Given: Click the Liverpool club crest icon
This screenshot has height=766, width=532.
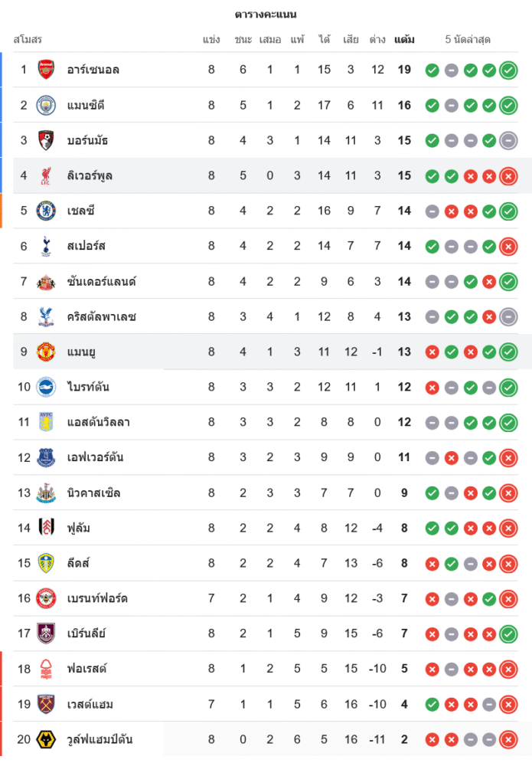Looking at the screenshot, I should click(x=46, y=175).
